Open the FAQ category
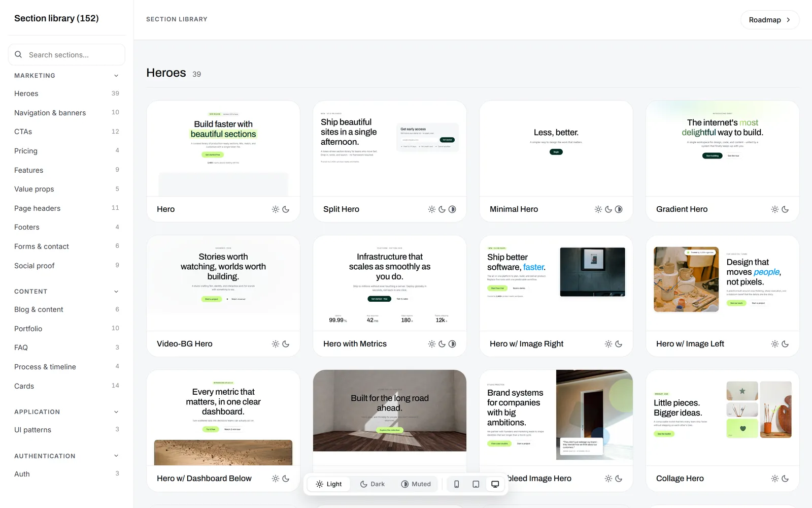Image resolution: width=812 pixels, height=508 pixels. (66, 347)
